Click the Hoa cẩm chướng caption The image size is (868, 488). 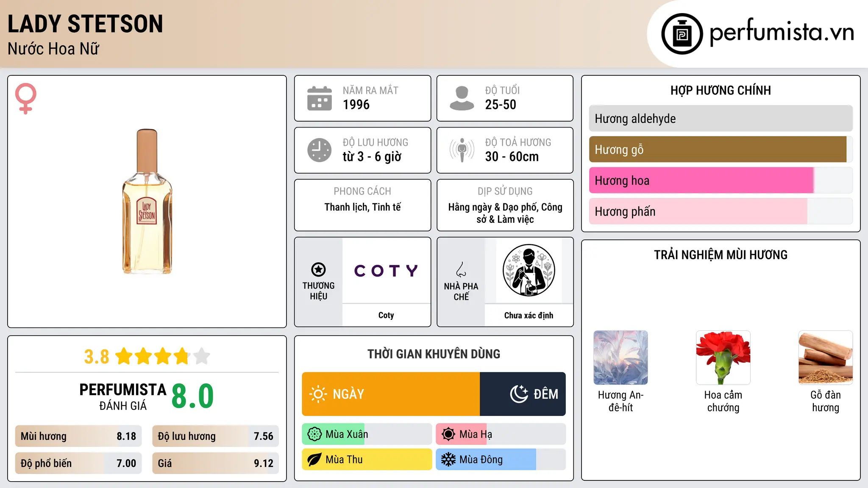[723, 401]
